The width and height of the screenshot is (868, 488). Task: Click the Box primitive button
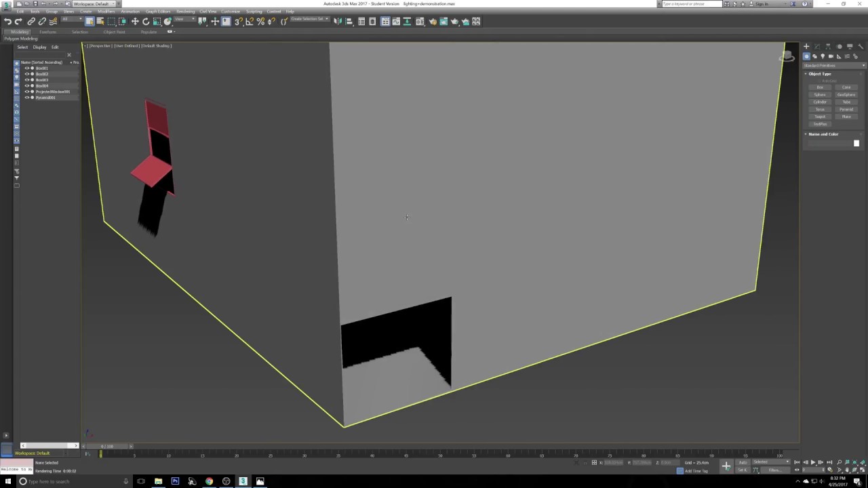(820, 87)
